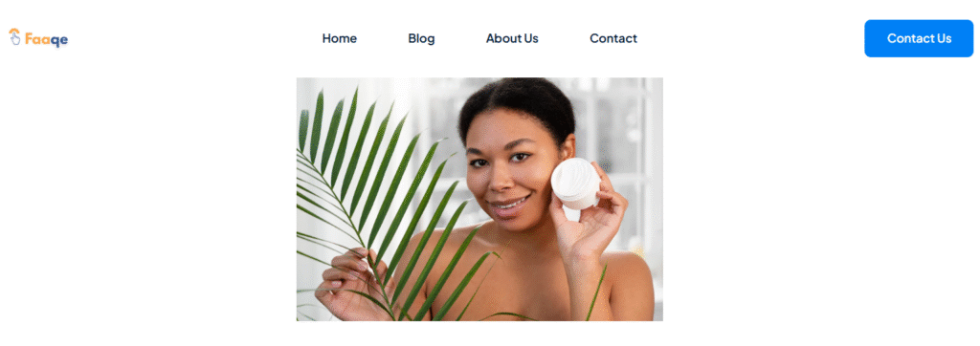Screen dimensions: 980x346
Task: Click the white cream jar in photo
Action: 575,183
